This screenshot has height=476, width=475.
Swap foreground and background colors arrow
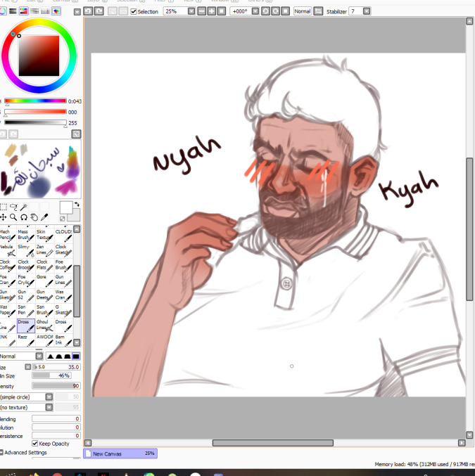click(x=77, y=205)
